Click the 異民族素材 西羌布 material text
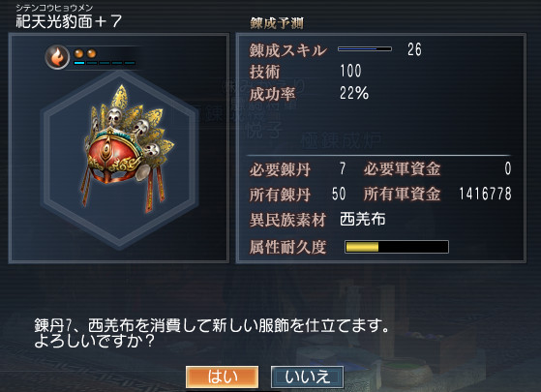The image size is (541, 392). pyautogui.click(x=363, y=219)
